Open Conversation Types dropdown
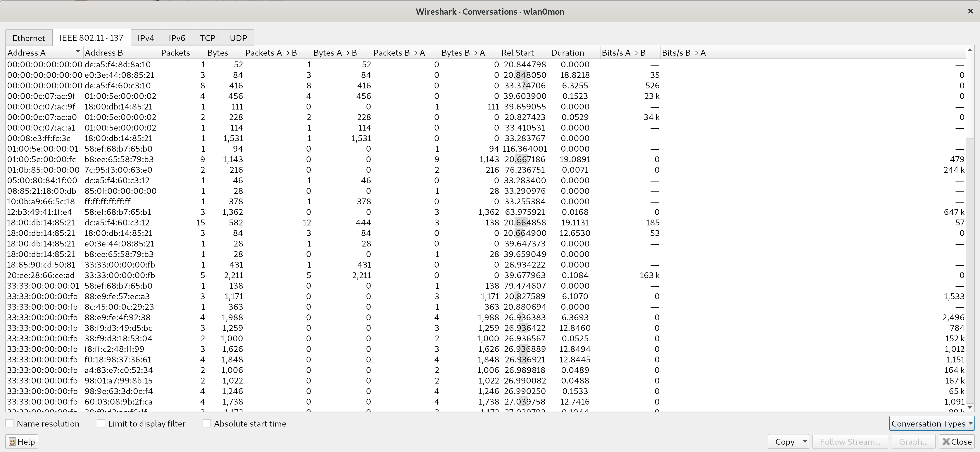Viewport: 980px width, 452px height. pyautogui.click(x=931, y=423)
